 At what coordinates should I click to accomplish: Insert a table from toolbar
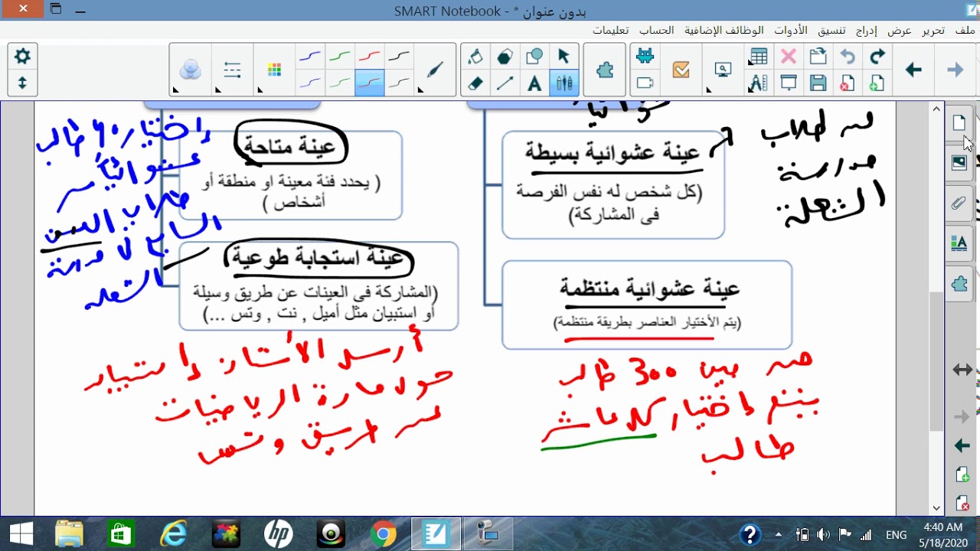click(x=759, y=57)
